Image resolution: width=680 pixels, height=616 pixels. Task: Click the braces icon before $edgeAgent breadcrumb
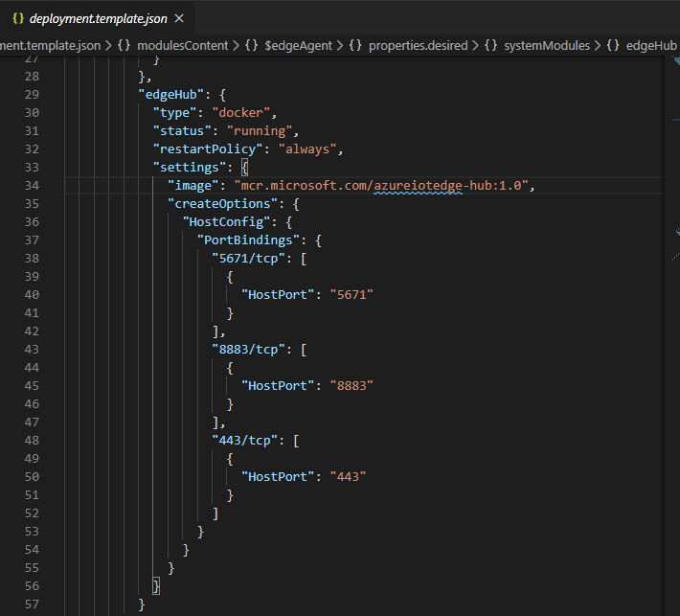(252, 45)
